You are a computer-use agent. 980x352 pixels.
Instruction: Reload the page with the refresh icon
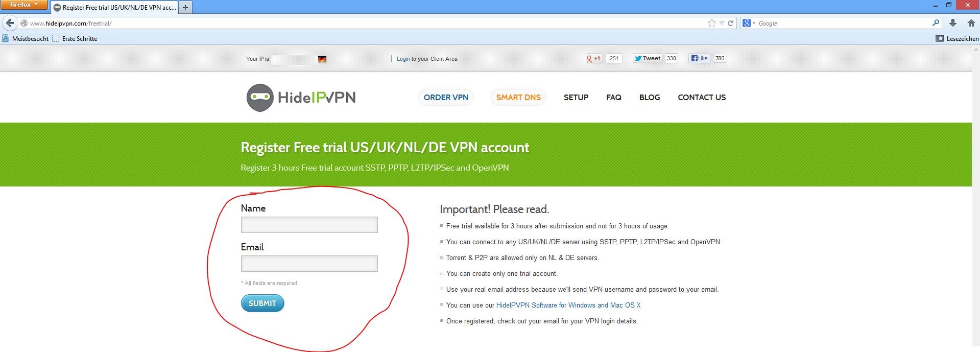(730, 23)
